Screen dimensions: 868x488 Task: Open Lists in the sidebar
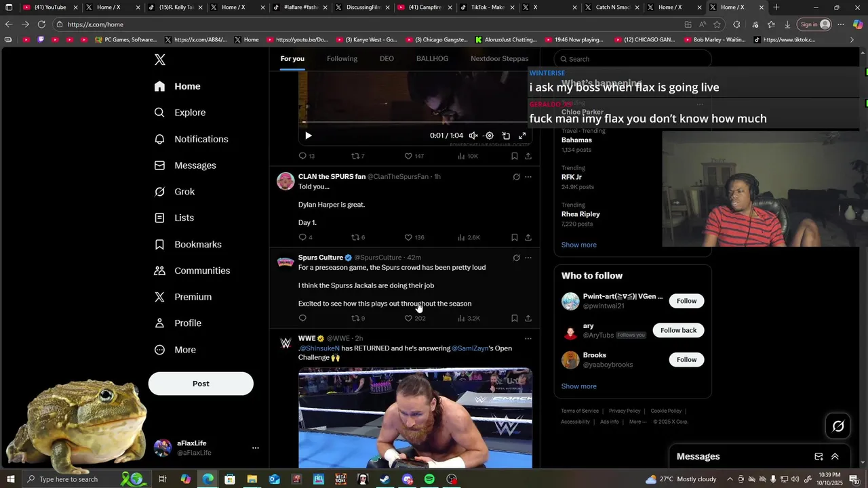click(174, 218)
